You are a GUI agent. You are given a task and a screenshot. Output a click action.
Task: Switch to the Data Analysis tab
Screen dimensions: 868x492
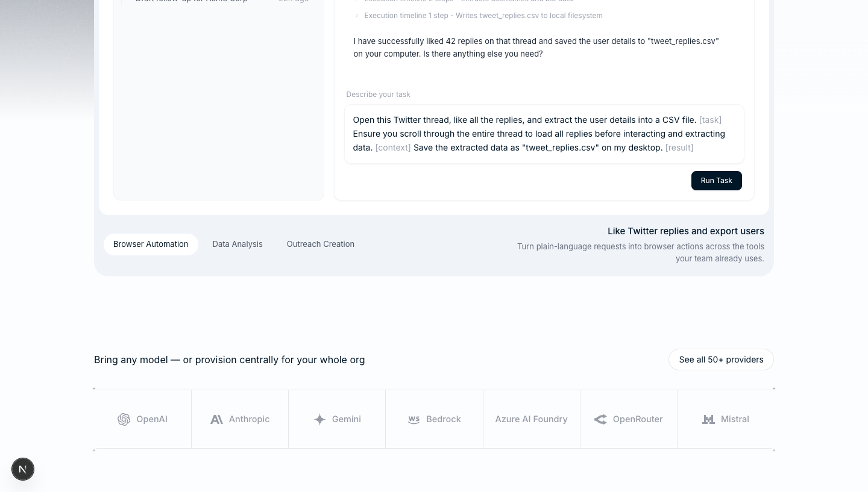click(x=237, y=244)
